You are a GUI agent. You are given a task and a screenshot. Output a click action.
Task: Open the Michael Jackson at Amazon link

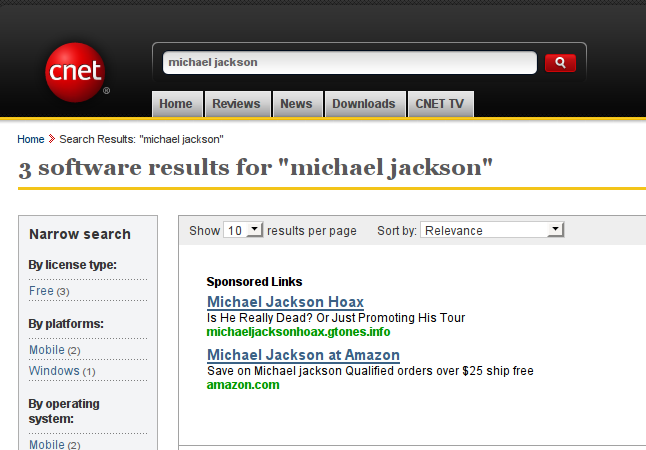303,355
